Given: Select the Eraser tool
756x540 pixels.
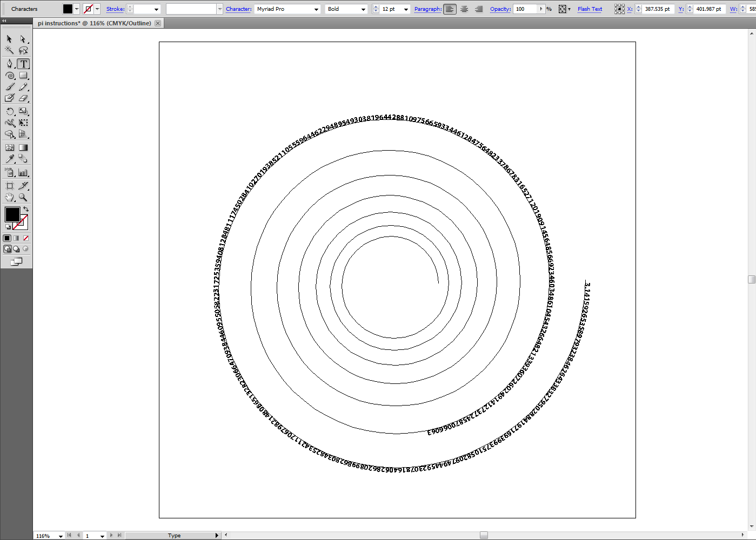Looking at the screenshot, I should pyautogui.click(x=23, y=98).
